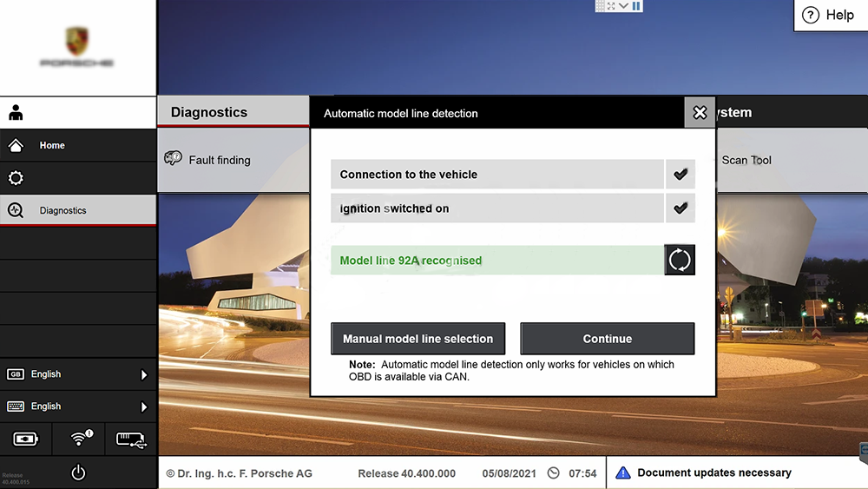The image size is (868, 489).
Task: Click the dropdown chevron in top overlay toolbar
Action: (x=624, y=5)
